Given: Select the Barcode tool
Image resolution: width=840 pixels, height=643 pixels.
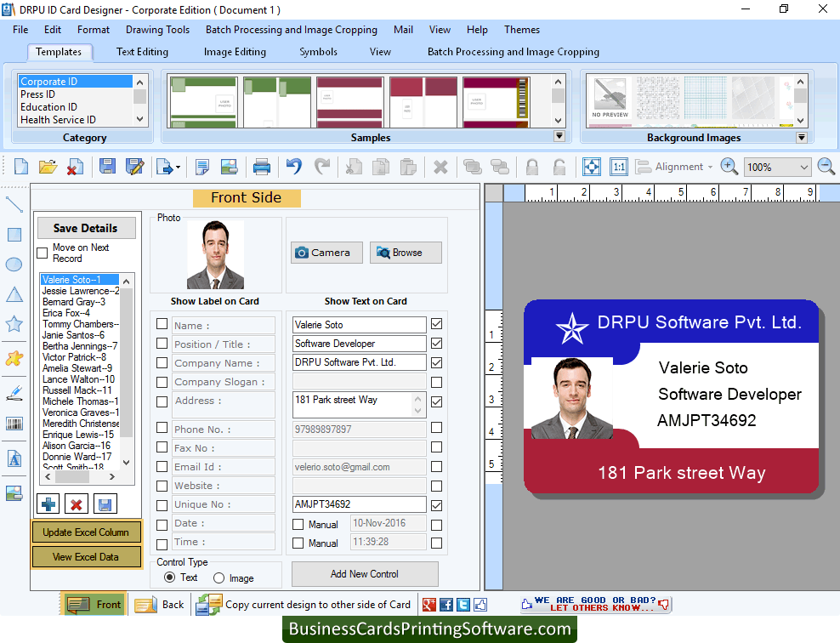Looking at the screenshot, I should pos(14,424).
